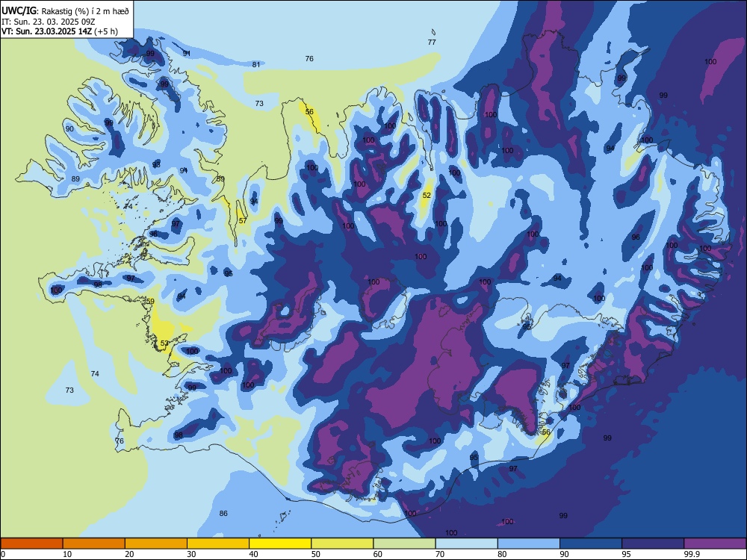Click the 'UWC/IG: Rakastig (%) í 2 m hæð' title
The width and height of the screenshot is (747, 560).
click(65, 10)
